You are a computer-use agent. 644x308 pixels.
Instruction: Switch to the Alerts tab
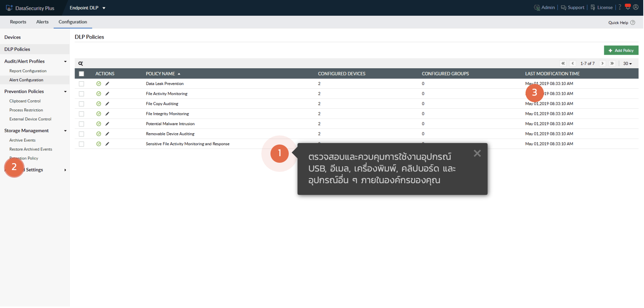[42, 22]
